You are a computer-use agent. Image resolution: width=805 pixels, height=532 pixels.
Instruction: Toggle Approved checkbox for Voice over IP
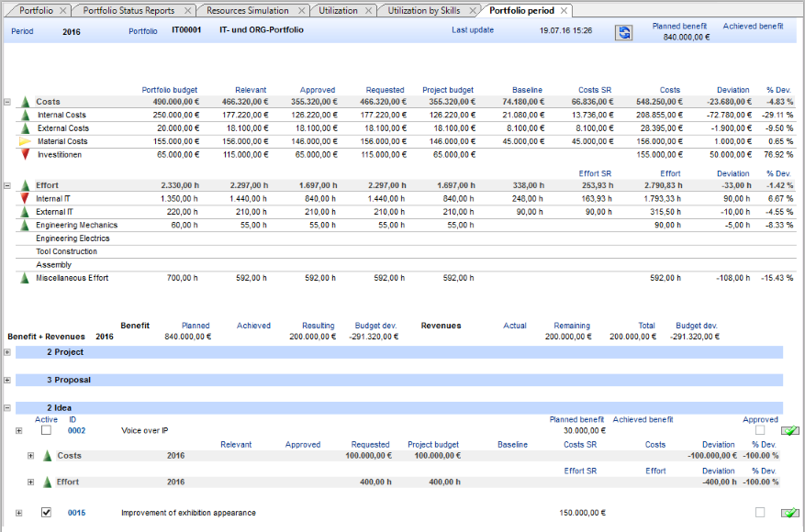(760, 430)
